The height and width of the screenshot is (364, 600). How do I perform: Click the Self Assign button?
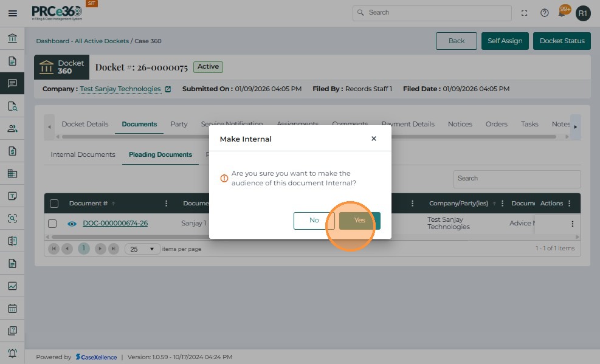coord(505,41)
